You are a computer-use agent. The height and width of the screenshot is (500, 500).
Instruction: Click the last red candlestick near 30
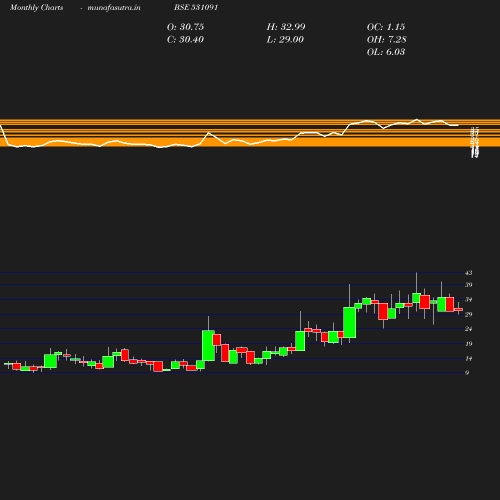[x=458, y=310]
